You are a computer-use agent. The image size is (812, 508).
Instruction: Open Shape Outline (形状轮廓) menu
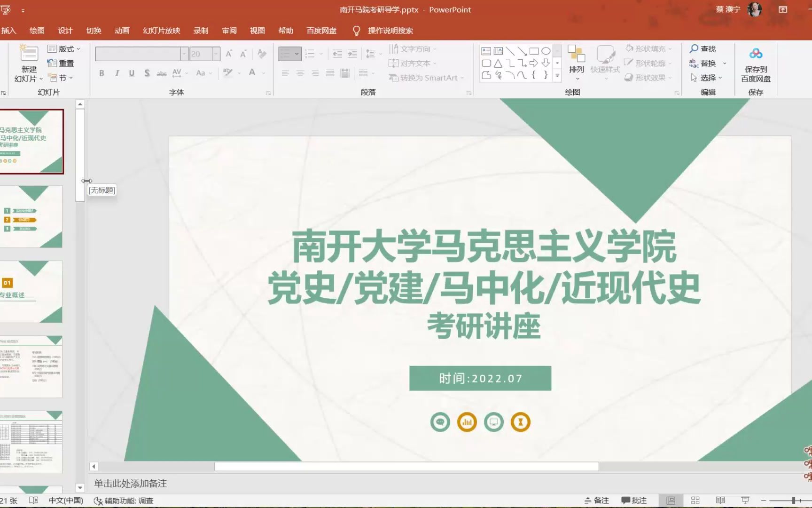click(x=648, y=63)
